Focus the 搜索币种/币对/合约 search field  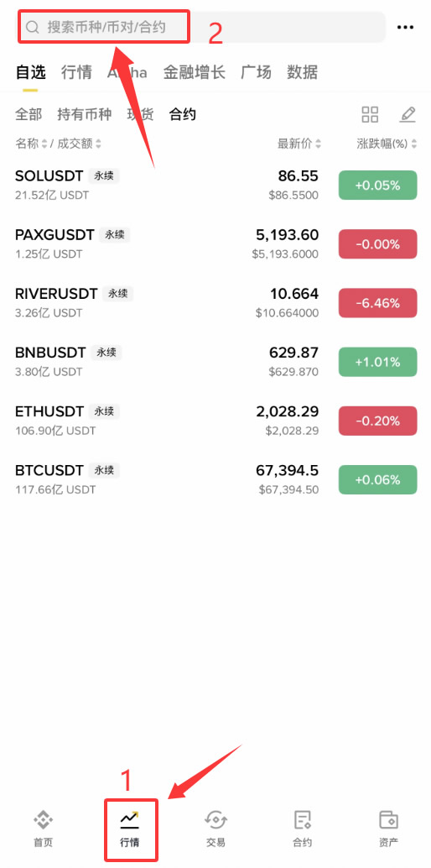click(200, 27)
